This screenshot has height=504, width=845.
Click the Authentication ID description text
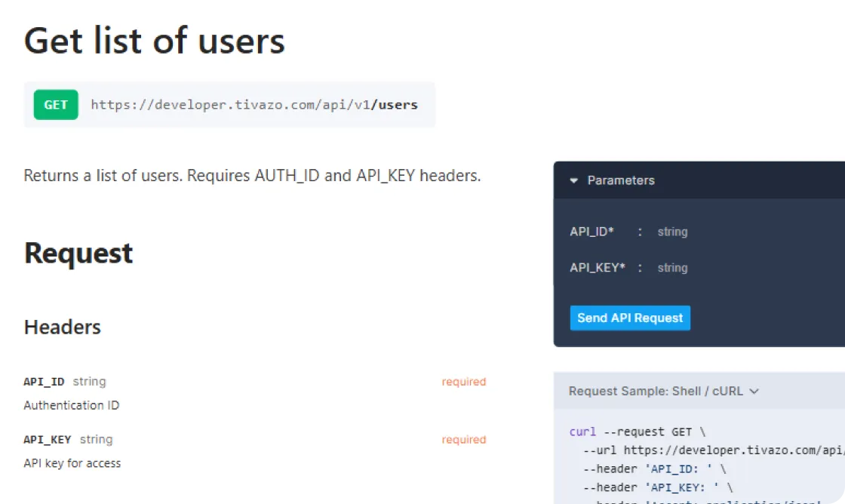[70, 405]
